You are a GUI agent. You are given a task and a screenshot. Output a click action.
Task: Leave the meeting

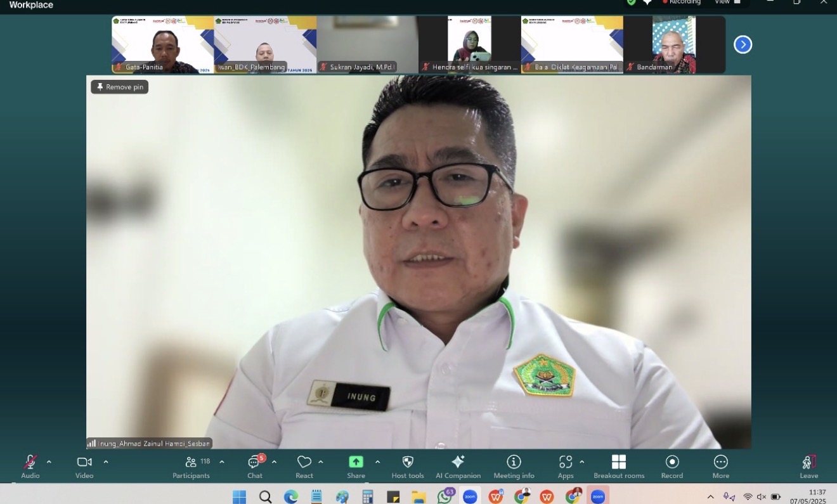(808, 466)
